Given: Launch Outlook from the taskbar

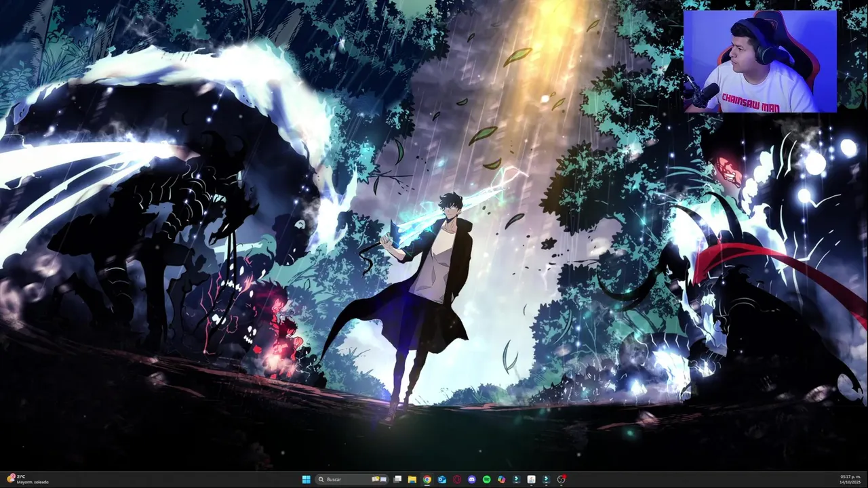Looking at the screenshot, I should click(442, 479).
